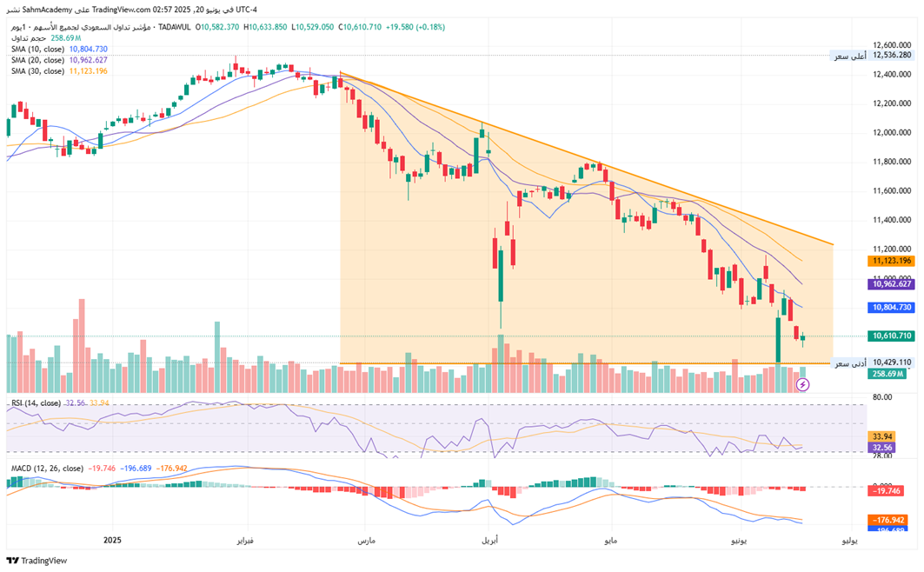924x572 pixels.
Task: Click the 80.00 RSI axis label
Action: (x=882, y=397)
